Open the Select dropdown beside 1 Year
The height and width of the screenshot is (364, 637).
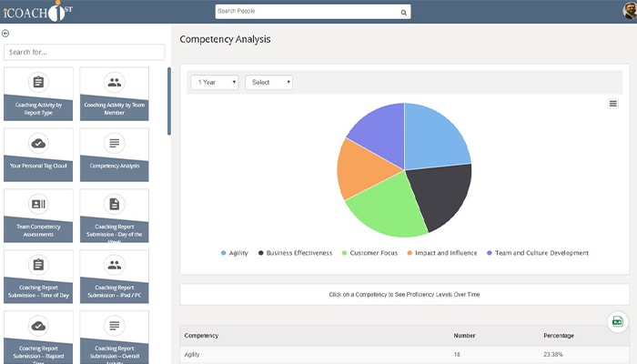pos(268,82)
